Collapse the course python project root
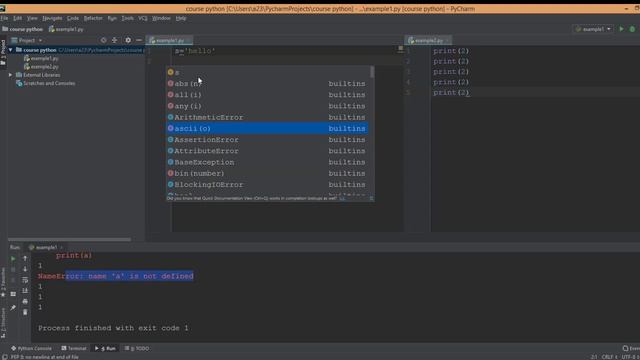640x360 pixels. pyautogui.click(x=10, y=50)
